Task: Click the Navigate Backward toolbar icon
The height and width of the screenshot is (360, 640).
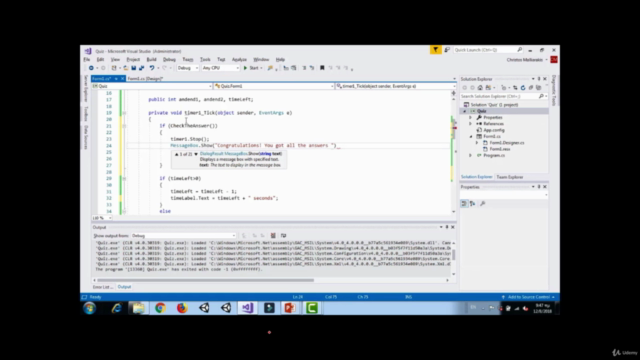Action: 91,68
